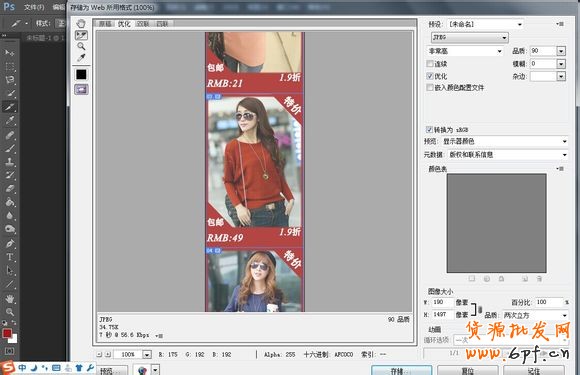The width and height of the screenshot is (580, 375).
Task: Select the Type tool in toolbox
Action: (10, 257)
